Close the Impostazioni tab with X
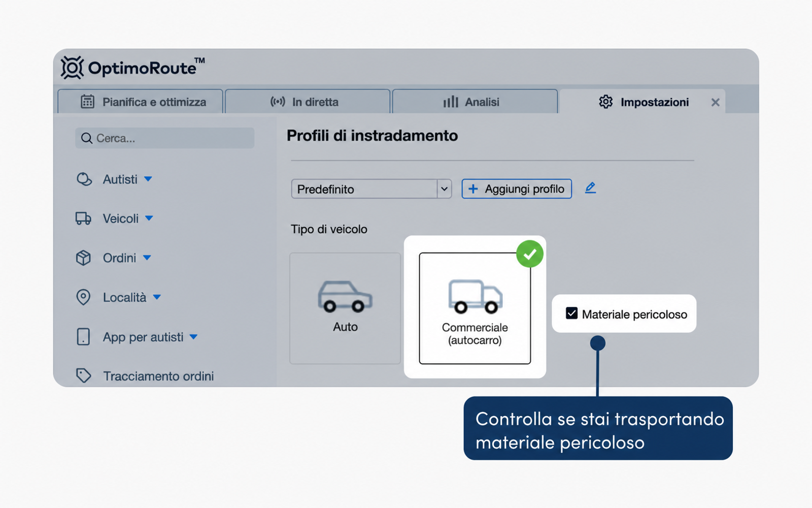Screen dimensions: 812x508 coord(715,103)
